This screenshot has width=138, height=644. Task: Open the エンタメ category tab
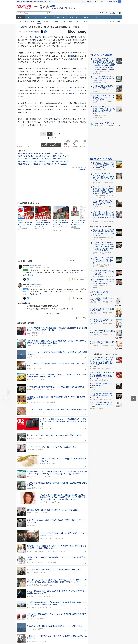pos(47,21)
